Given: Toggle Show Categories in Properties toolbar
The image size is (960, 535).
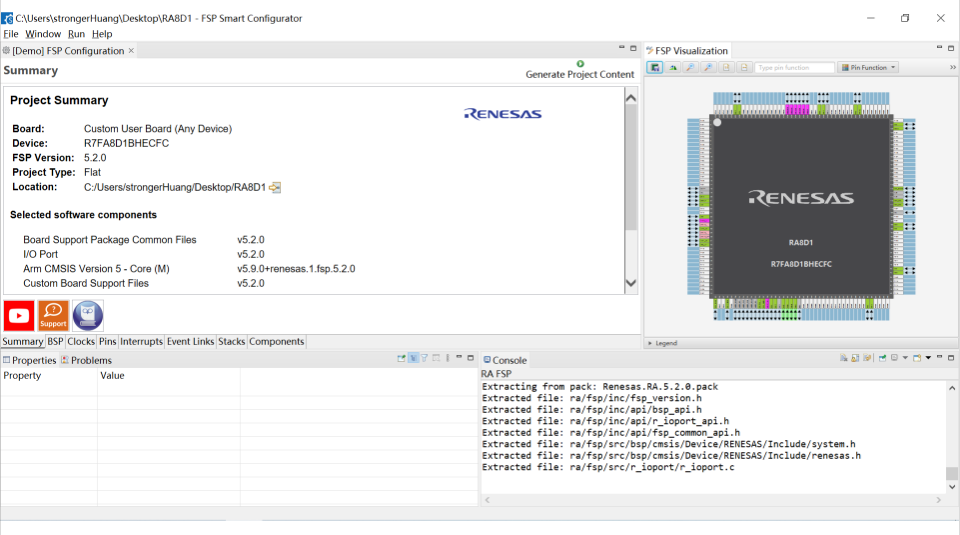Looking at the screenshot, I should (x=413, y=357).
